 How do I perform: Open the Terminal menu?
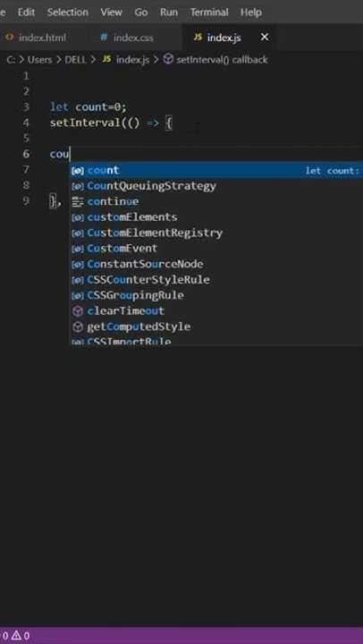coord(209,13)
